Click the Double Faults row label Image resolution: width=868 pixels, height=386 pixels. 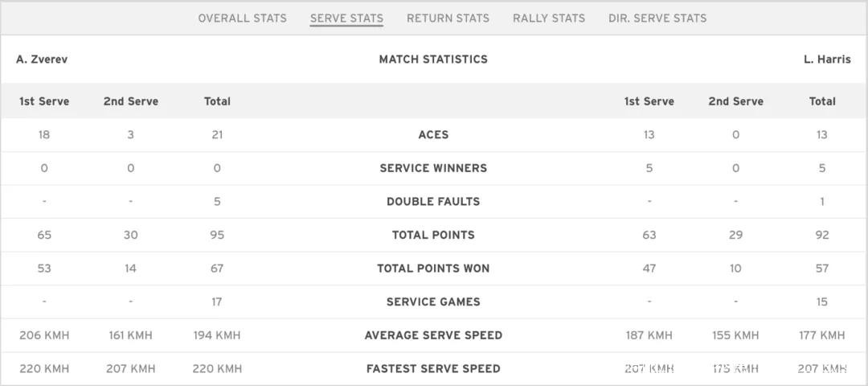433,202
